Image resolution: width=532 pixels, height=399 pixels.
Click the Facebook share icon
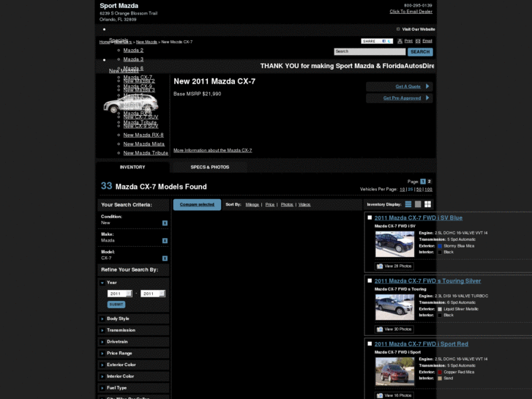pyautogui.click(x=384, y=41)
